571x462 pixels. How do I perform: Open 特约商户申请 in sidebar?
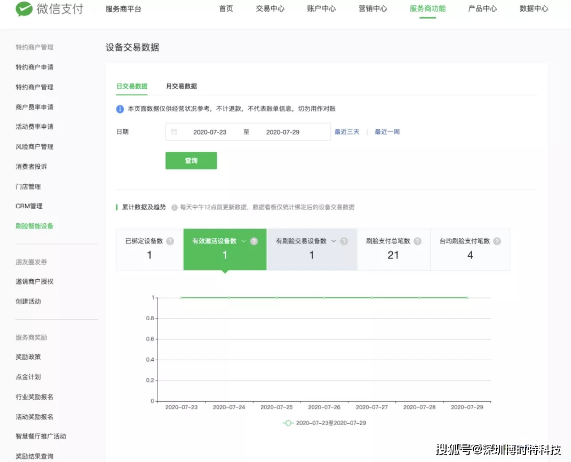pyautogui.click(x=34, y=67)
